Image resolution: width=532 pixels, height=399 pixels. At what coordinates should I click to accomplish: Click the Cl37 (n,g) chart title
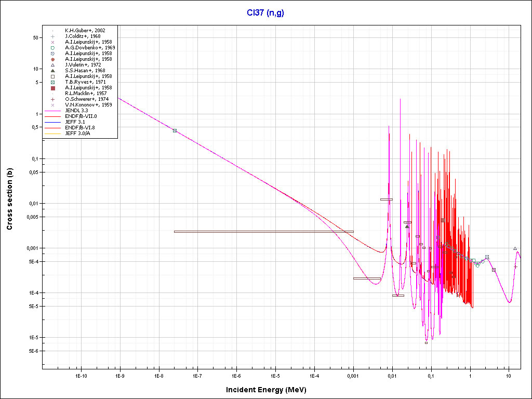pos(265,12)
